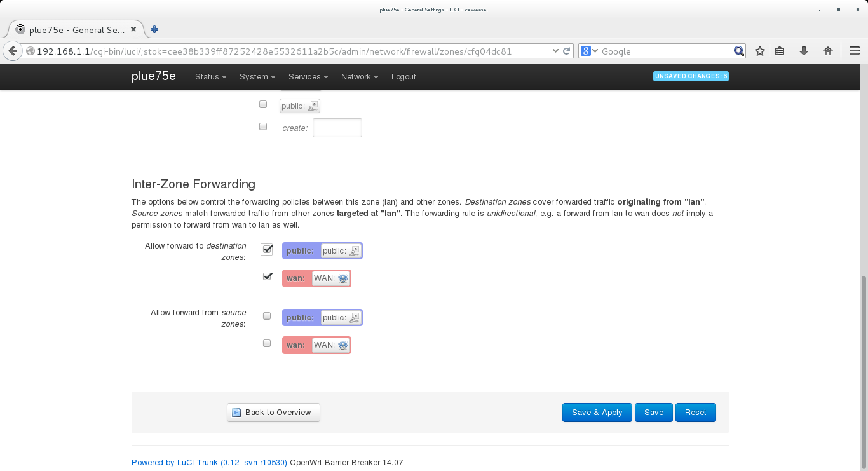Open the downloads arrow icon

coord(804,51)
